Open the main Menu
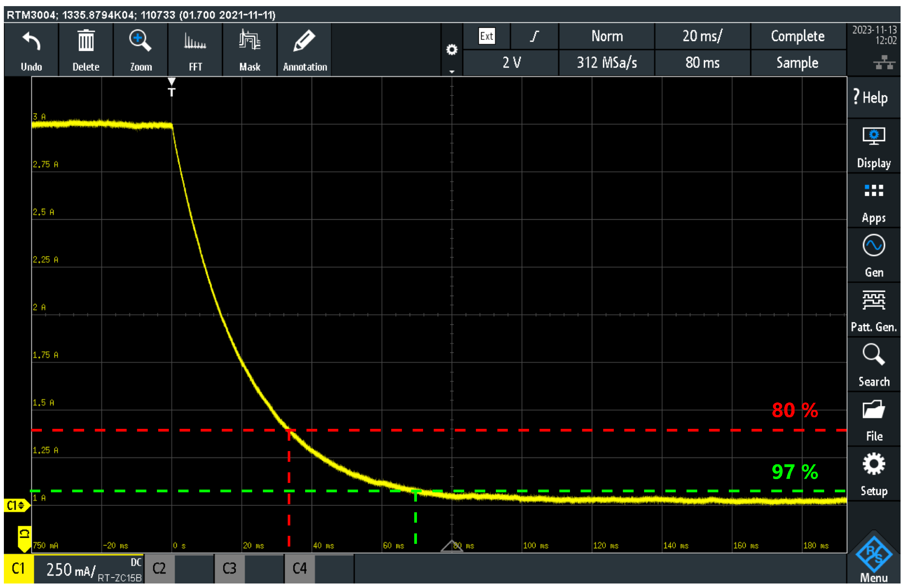907x588 pixels. click(x=873, y=558)
